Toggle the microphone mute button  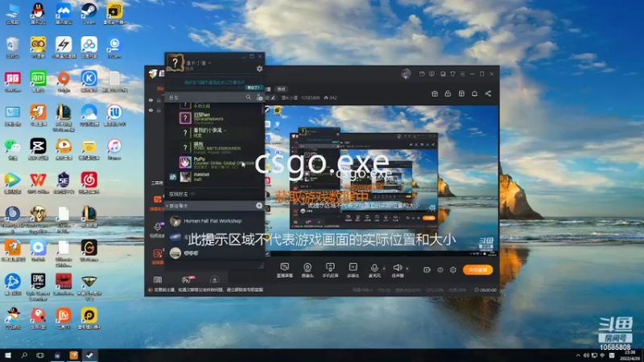(374, 269)
